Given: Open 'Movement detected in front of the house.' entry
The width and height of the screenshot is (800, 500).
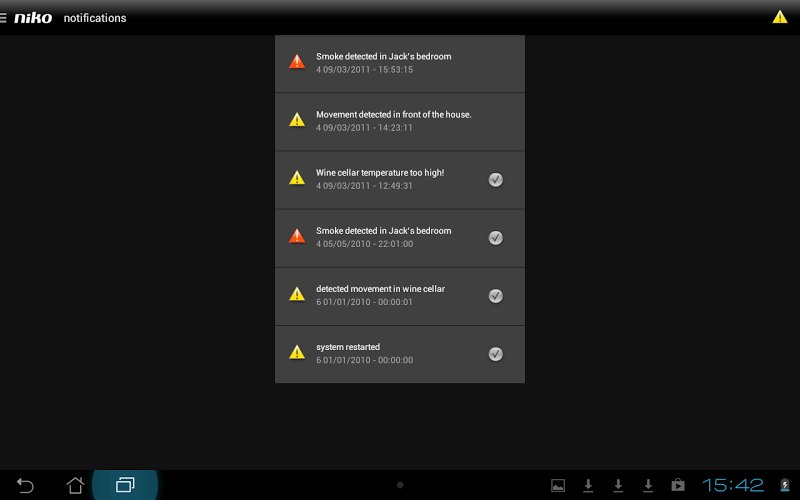Looking at the screenshot, I should click(400, 122).
